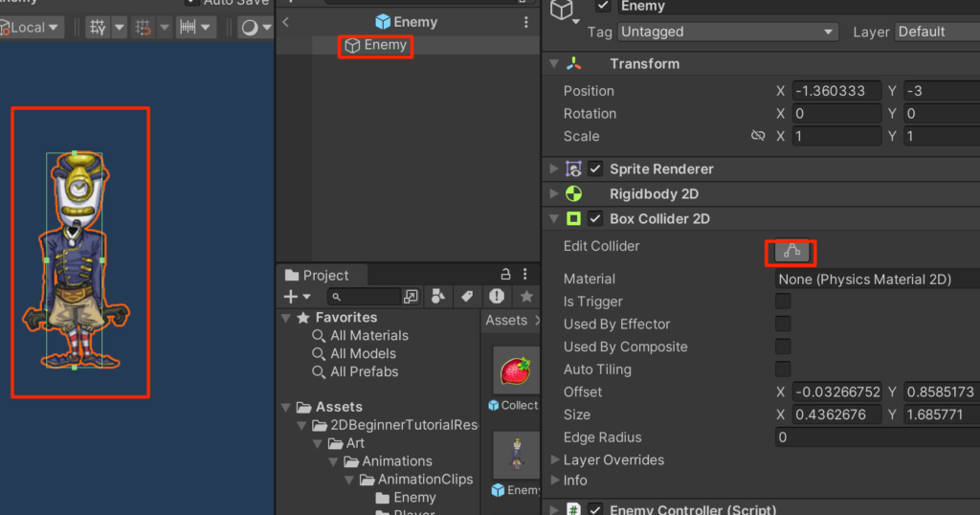Collapse the Assets folder tree
This screenshot has height=515, width=980.
click(x=286, y=408)
